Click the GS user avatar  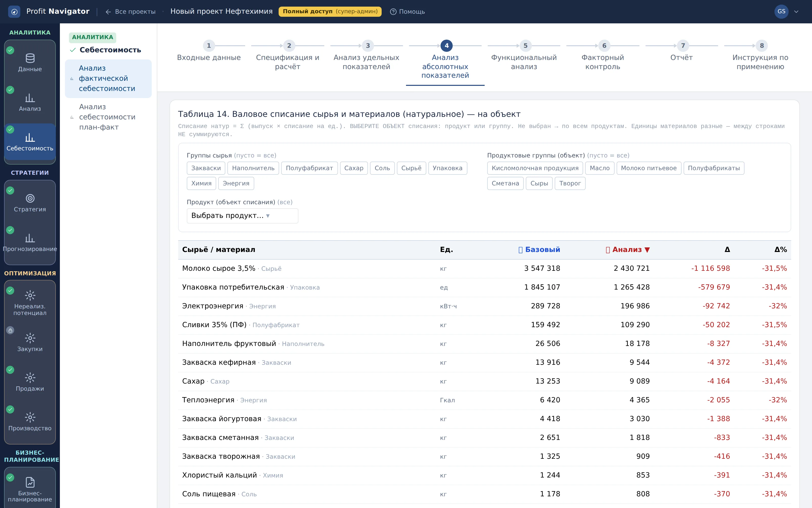point(781,11)
